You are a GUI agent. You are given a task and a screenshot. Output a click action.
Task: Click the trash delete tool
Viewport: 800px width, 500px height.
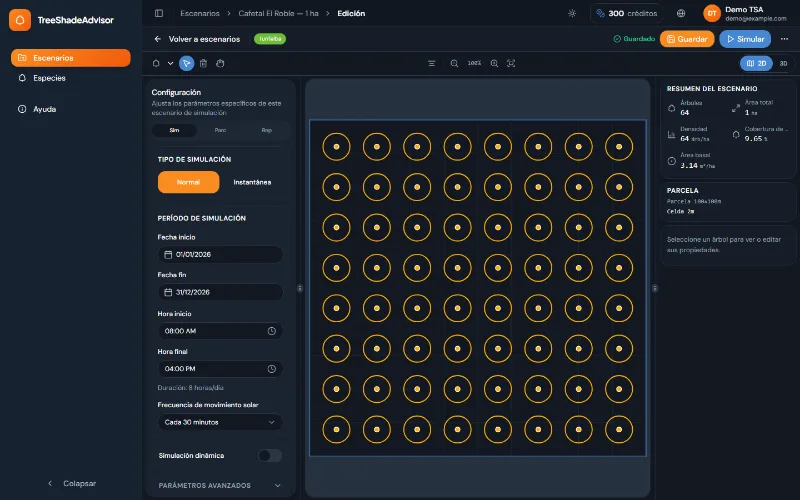pyautogui.click(x=203, y=63)
